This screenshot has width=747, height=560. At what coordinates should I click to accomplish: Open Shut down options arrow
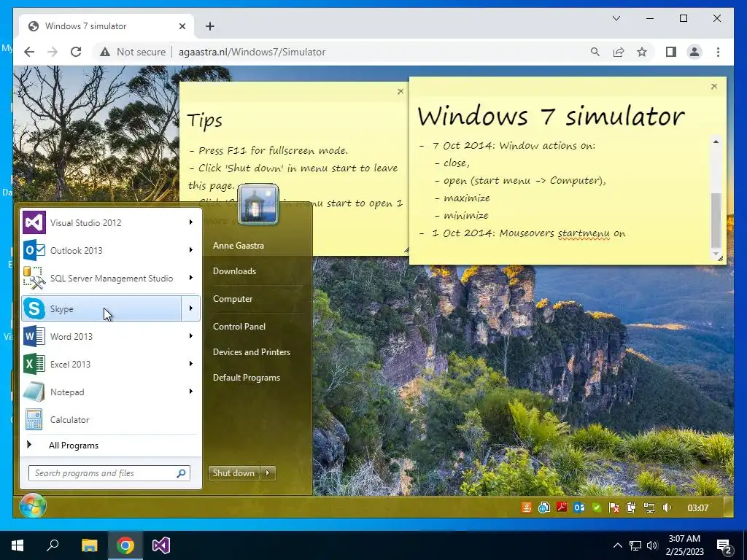[268, 472]
